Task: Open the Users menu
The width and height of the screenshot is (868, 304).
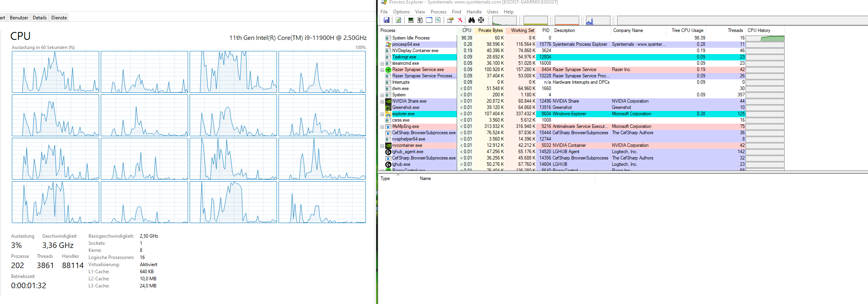Action: coord(493,12)
